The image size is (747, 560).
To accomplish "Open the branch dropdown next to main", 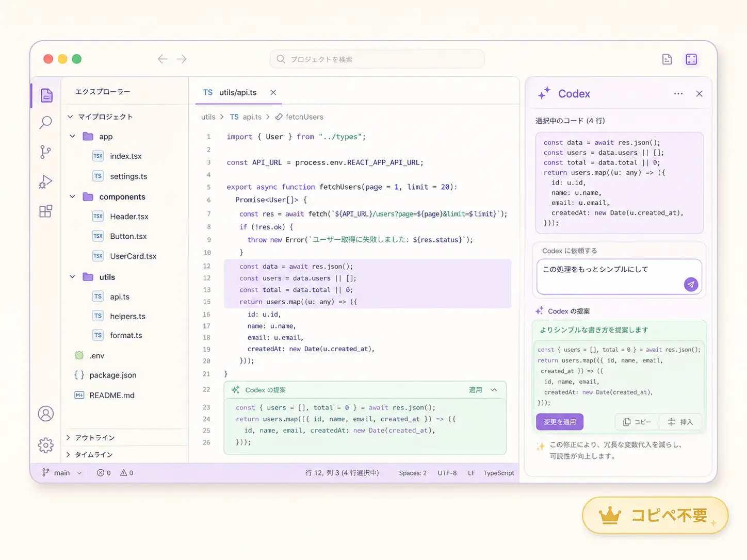I will click(x=79, y=473).
